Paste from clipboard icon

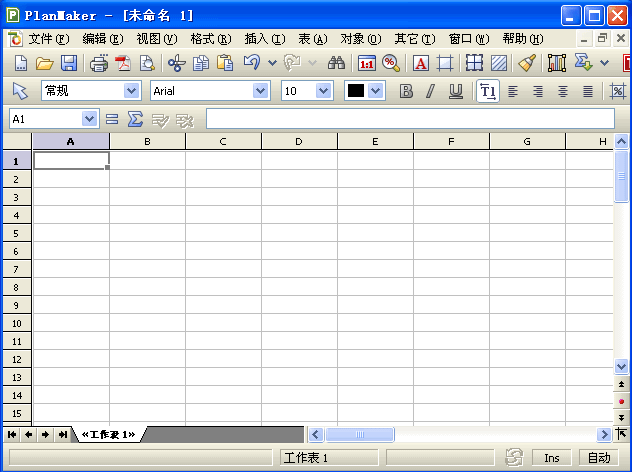[225, 63]
